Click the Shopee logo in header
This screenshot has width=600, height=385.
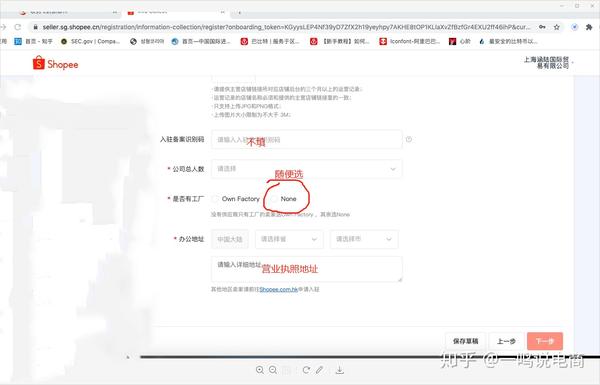(55, 64)
